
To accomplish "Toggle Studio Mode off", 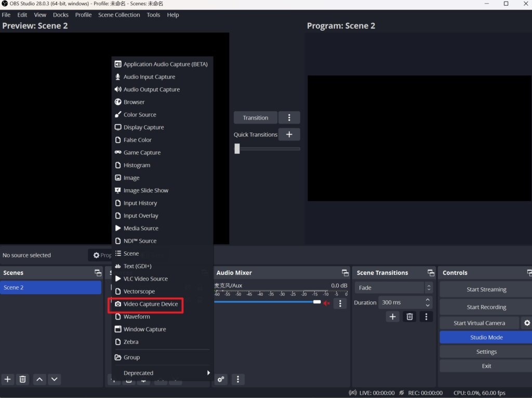I will pos(486,337).
